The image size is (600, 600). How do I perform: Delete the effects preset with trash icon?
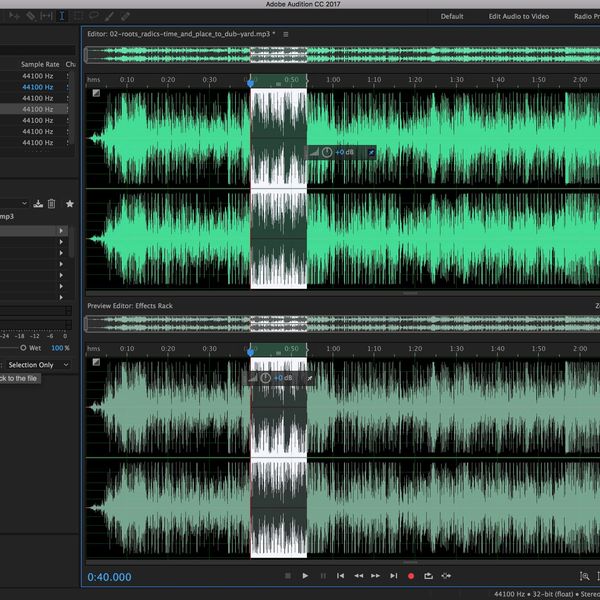(x=51, y=203)
